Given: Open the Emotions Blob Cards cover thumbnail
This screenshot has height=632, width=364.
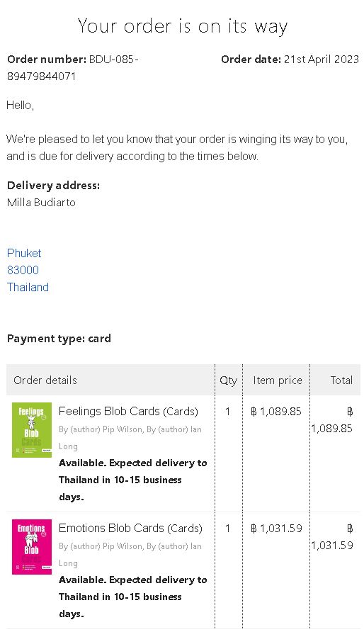Looking at the screenshot, I should coord(32,546).
